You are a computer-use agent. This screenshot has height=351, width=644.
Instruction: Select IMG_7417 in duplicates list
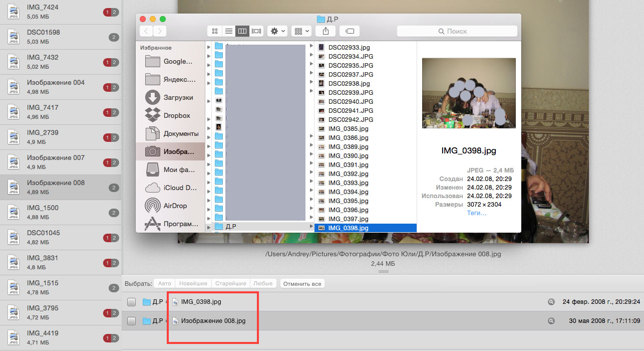pyautogui.click(x=61, y=112)
